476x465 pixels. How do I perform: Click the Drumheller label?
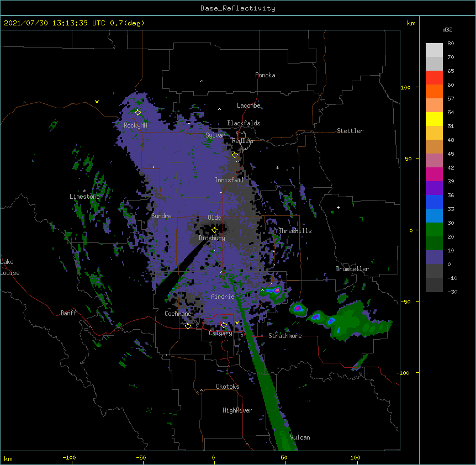point(352,269)
